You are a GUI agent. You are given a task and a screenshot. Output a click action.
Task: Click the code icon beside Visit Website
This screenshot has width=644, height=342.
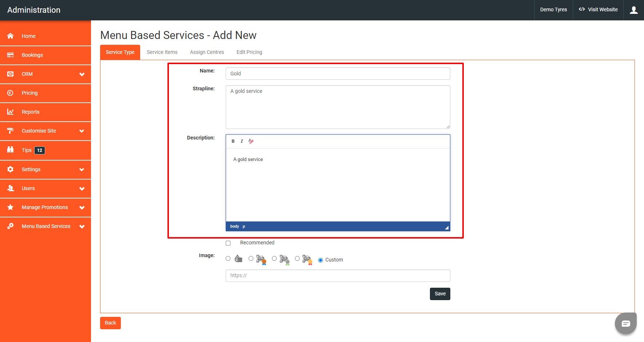(x=581, y=9)
